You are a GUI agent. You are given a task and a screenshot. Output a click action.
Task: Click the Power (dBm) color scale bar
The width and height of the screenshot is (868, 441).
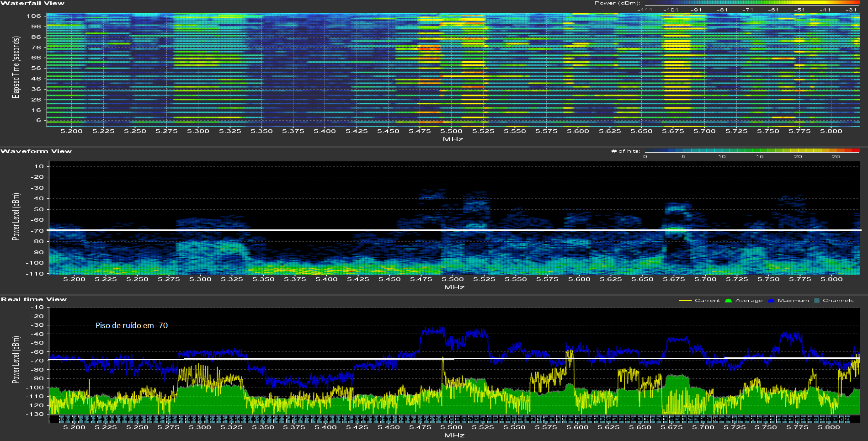752,3
